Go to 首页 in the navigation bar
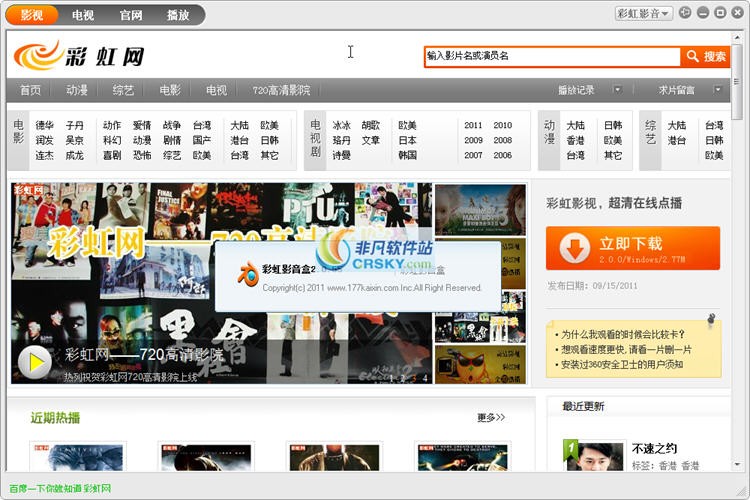The height and width of the screenshot is (500, 750). pyautogui.click(x=30, y=90)
